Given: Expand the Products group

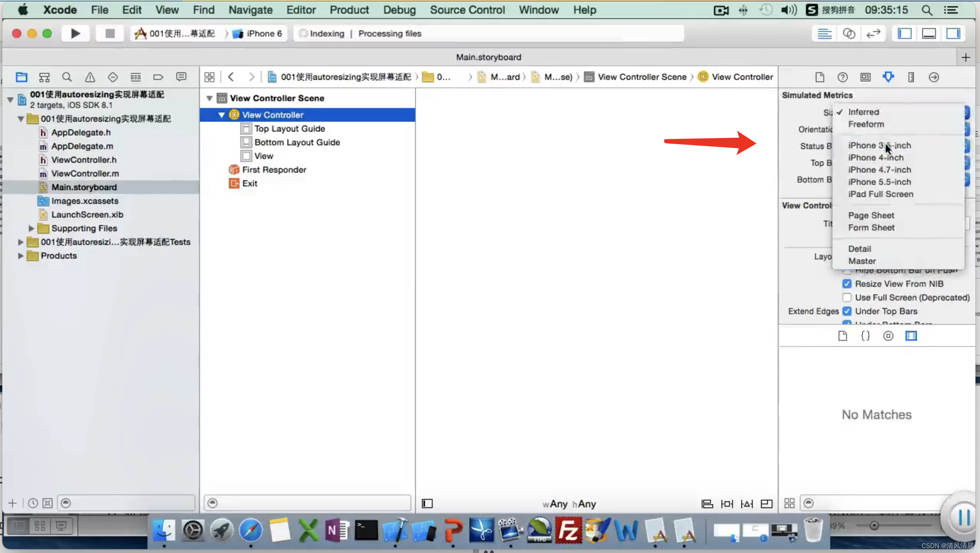Looking at the screenshot, I should point(21,256).
